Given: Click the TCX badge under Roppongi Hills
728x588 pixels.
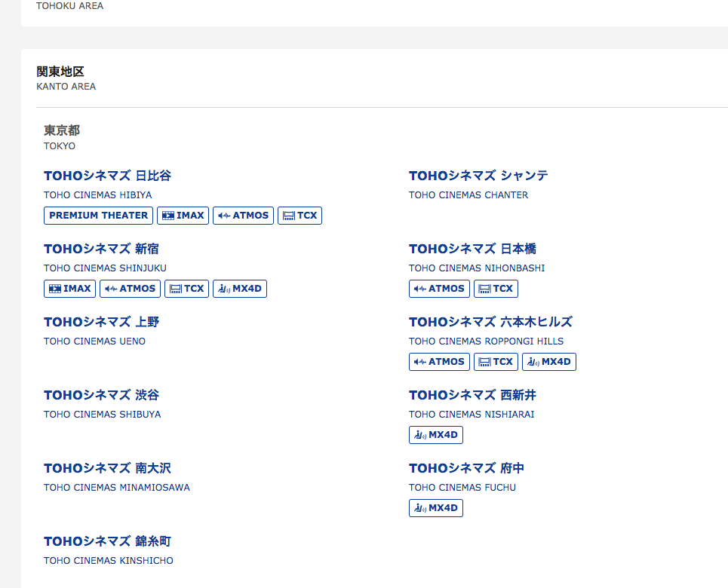Looking at the screenshot, I should pyautogui.click(x=496, y=362).
